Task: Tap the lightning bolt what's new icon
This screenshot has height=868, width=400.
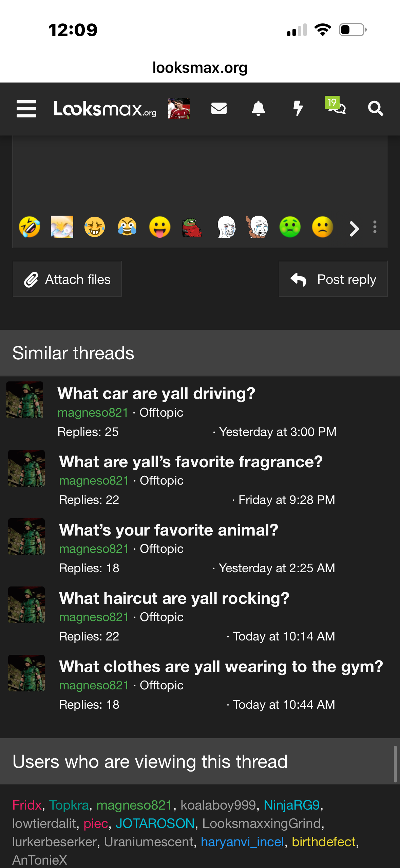Action: (298, 109)
